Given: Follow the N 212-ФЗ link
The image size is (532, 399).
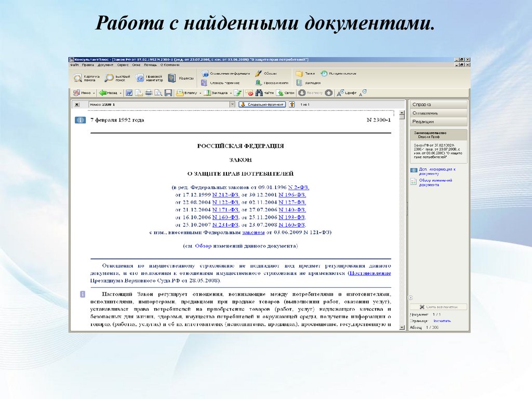Looking at the screenshot, I should (225, 195).
